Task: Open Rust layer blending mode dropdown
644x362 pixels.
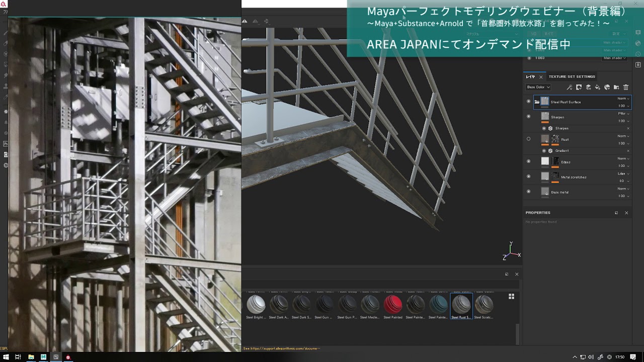Action: pos(623,136)
